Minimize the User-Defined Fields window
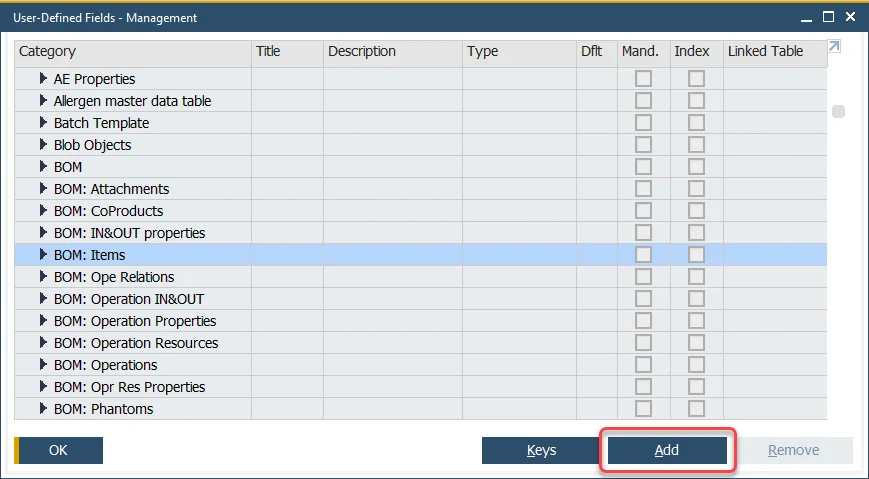This screenshot has height=479, width=869. pyautogui.click(x=805, y=17)
